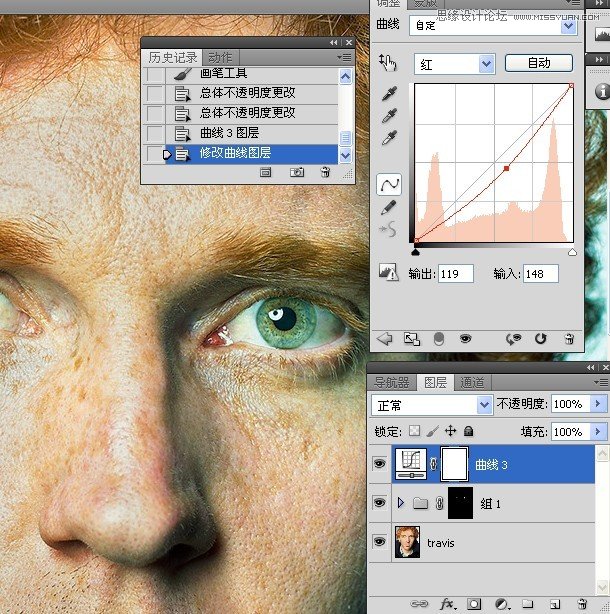Reset curves adjustment to defaults

pyautogui.click(x=541, y=338)
